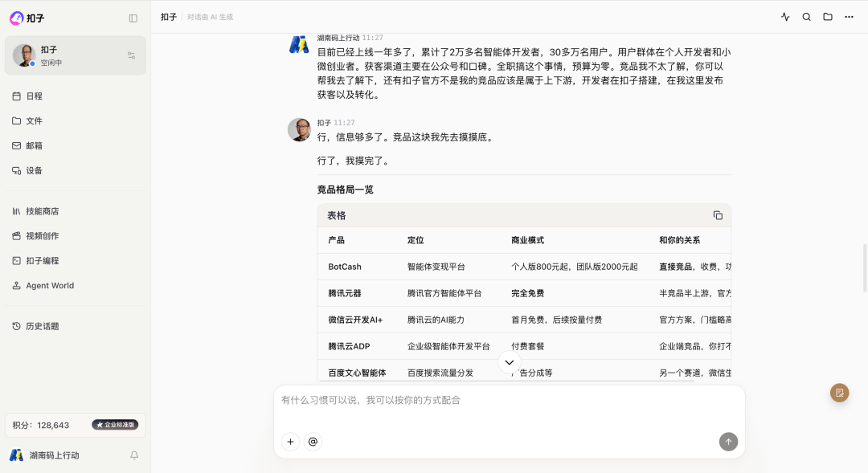Viewport: 868px width, 473px height.
Task: Click the 和你的关系 column header
Action: (679, 240)
